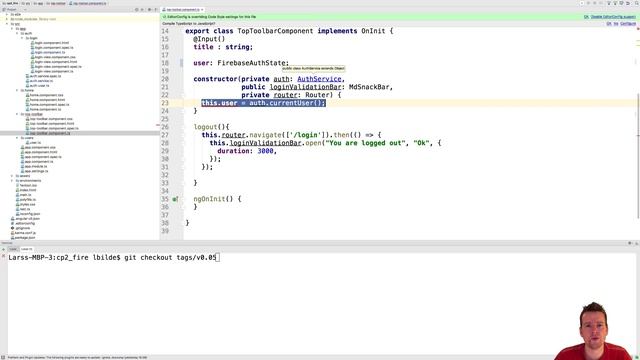Close the top-toolbar.component.ts editor tab
640x360 pixels.
[x=202, y=9]
